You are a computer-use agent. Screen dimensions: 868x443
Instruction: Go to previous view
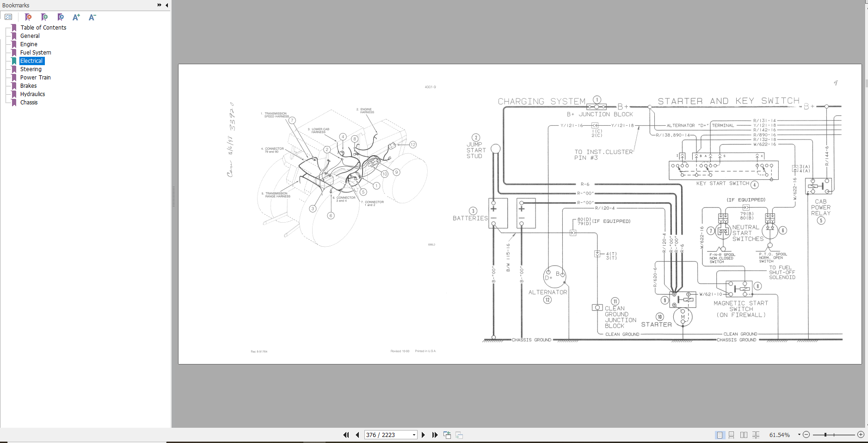pos(447,435)
